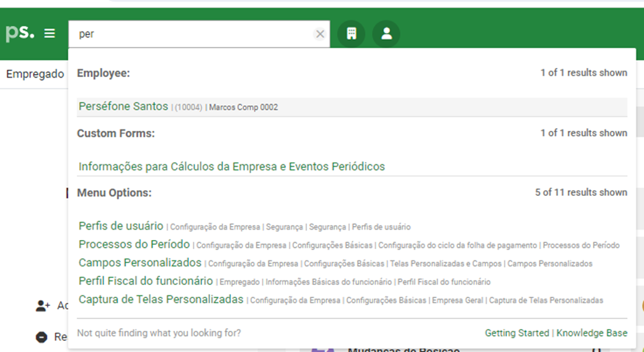Click the Marcos Comp 0002 company label
Image resolution: width=644 pixels, height=352 pixels.
point(243,107)
